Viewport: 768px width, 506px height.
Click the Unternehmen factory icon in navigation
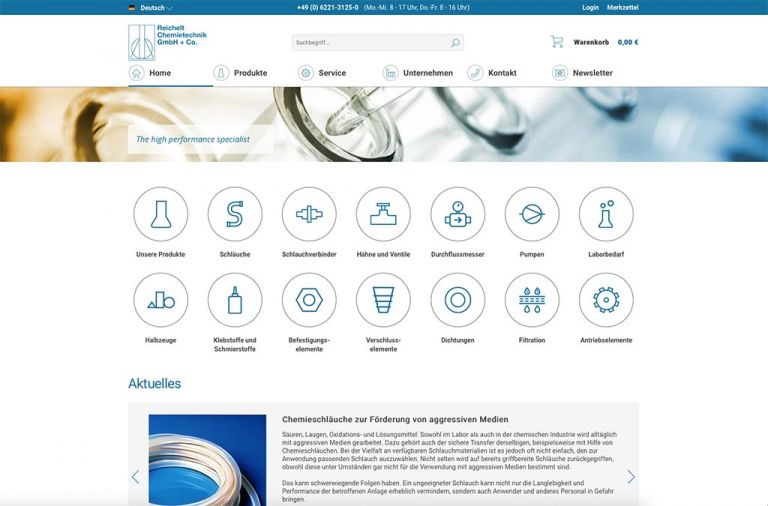[x=390, y=73]
